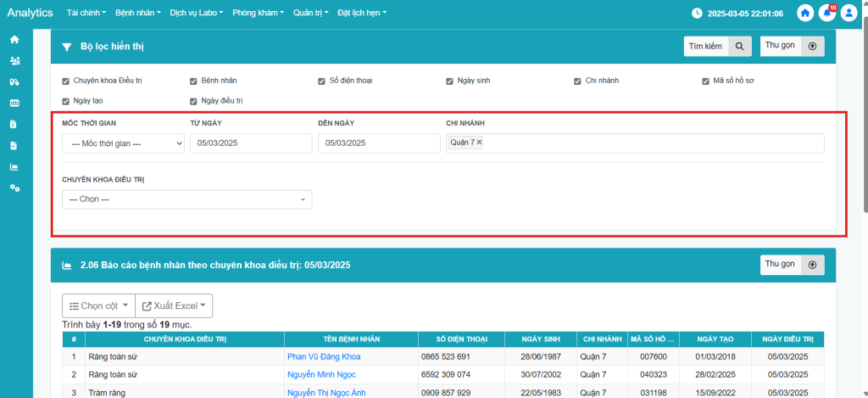
Task: Remove the Quận 7 branch tag
Action: pos(479,143)
